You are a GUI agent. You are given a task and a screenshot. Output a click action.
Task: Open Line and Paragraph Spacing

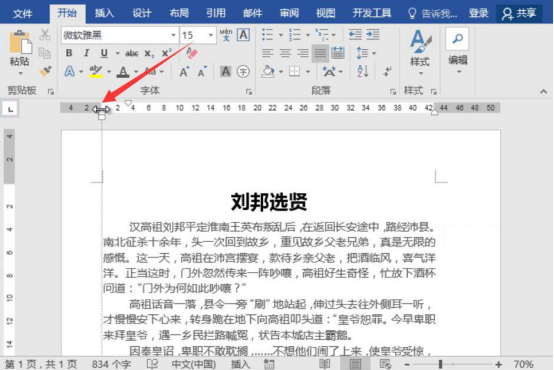click(363, 53)
